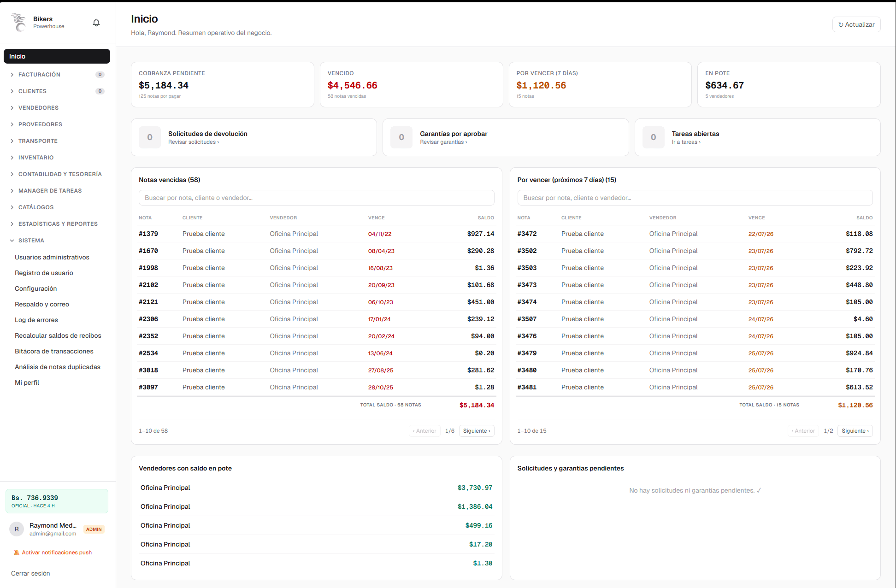Open the notifications bell icon
The image size is (896, 588).
[96, 23]
